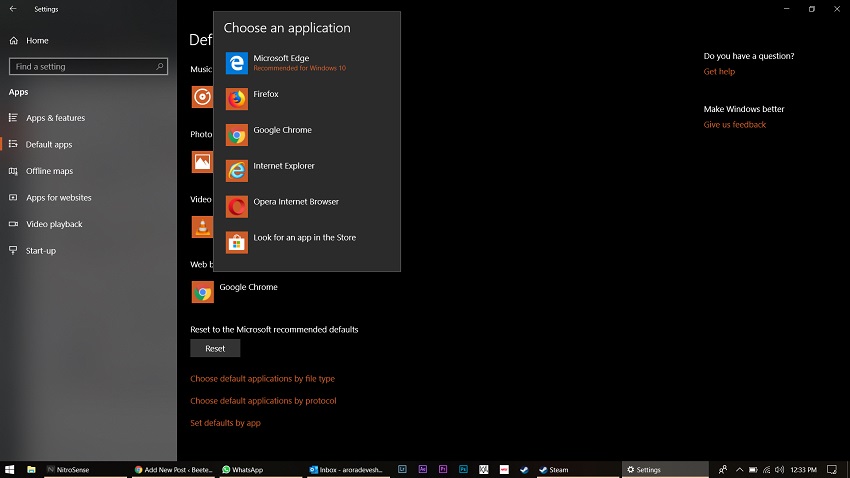This screenshot has width=850, height=478.
Task: Select Internet Explorer icon in the list
Action: (x=236, y=171)
